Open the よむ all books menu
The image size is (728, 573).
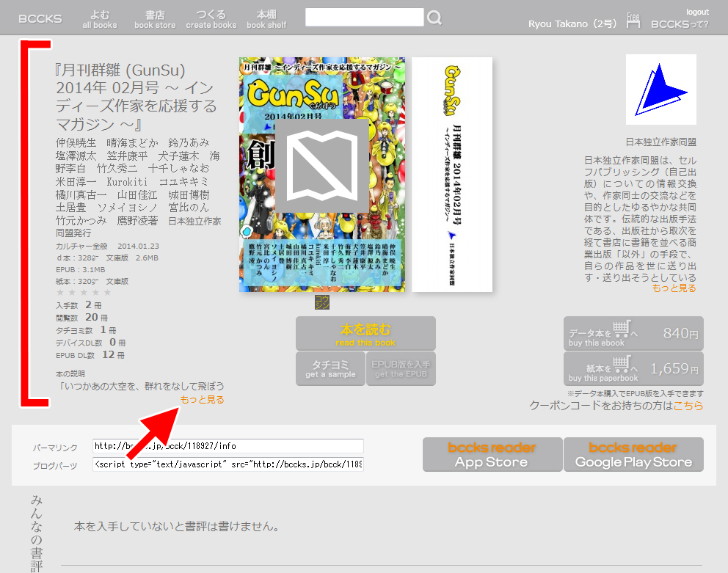100,20
